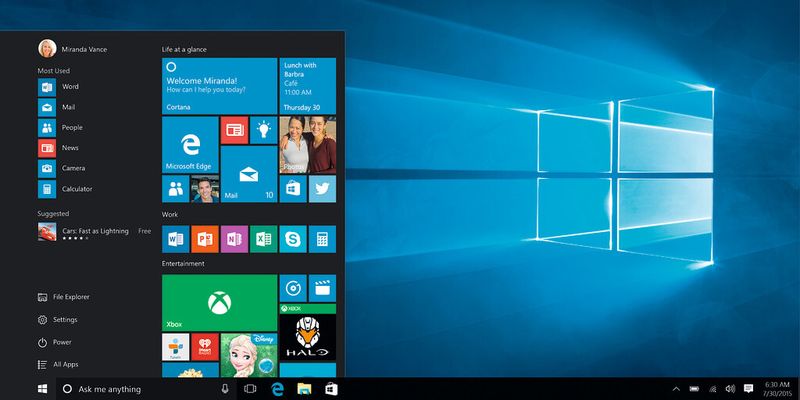Launch Camera from the Most Used list

[x=62, y=168]
